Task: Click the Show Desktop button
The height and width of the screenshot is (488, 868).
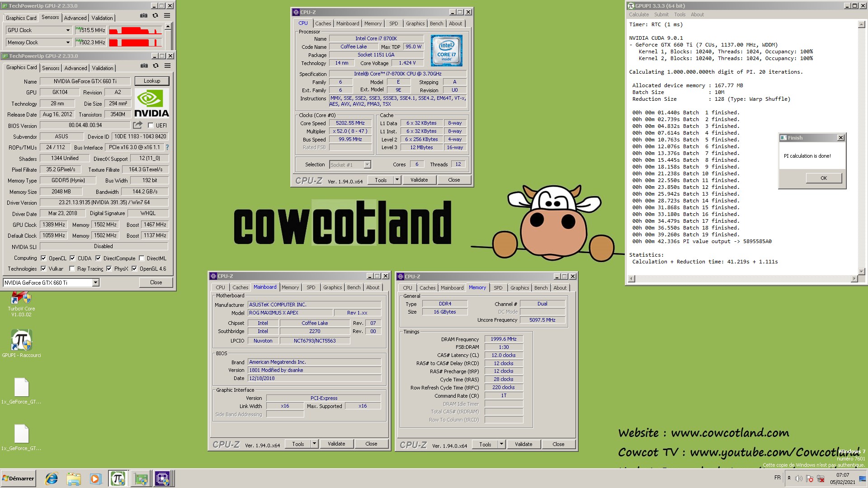Action: 863,479
